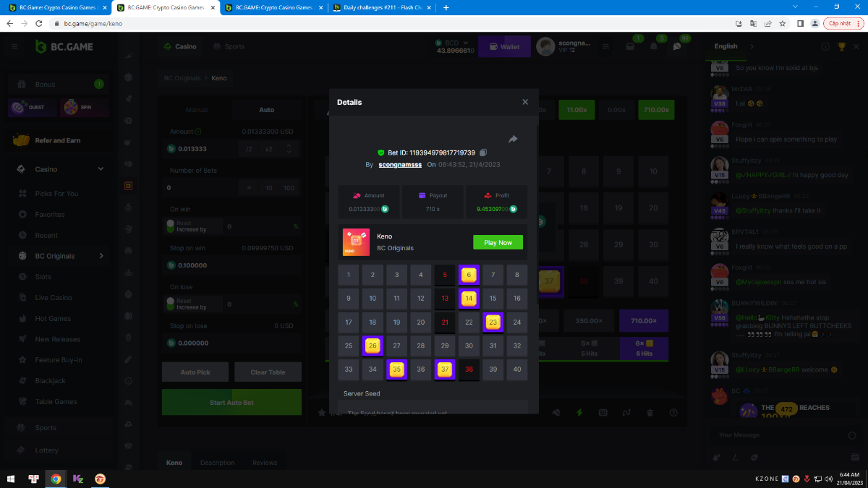Click the Play Now button
This screenshot has width=868, height=488.
pos(498,243)
